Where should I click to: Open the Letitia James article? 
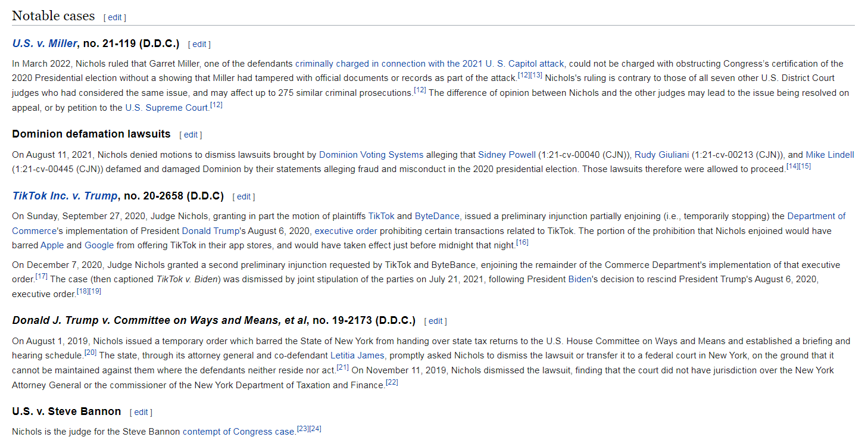(358, 355)
